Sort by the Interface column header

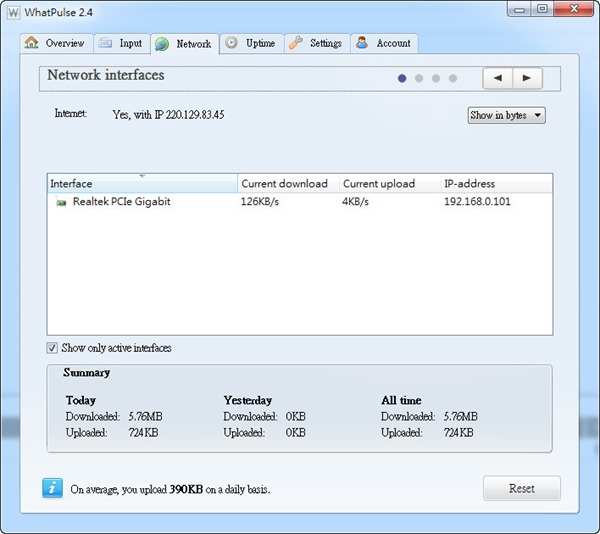point(142,184)
